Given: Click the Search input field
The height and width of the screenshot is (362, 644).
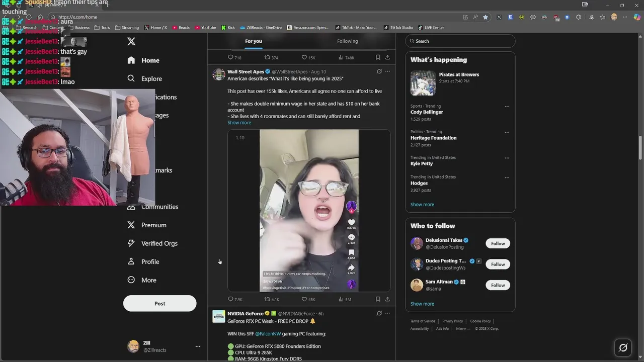Looking at the screenshot, I should tap(460, 41).
